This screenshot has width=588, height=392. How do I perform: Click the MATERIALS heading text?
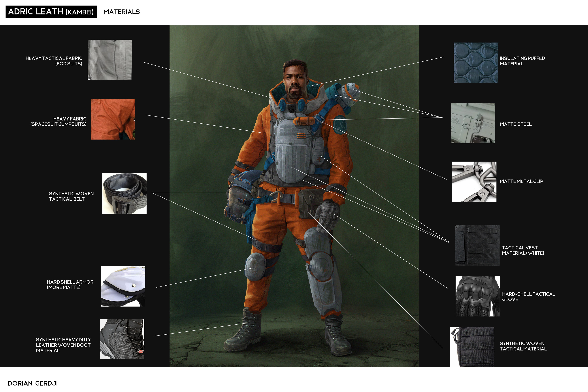(121, 12)
